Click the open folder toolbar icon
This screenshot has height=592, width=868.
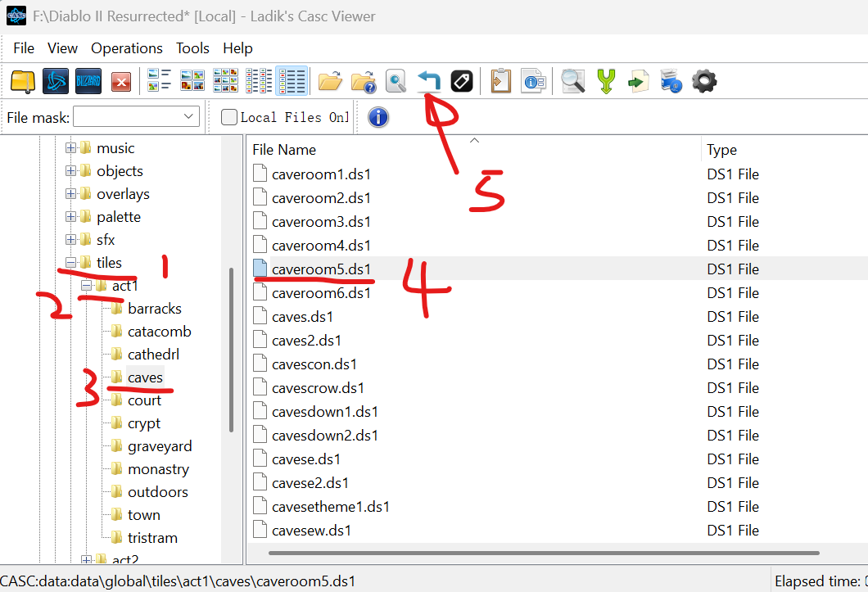pyautogui.click(x=330, y=81)
